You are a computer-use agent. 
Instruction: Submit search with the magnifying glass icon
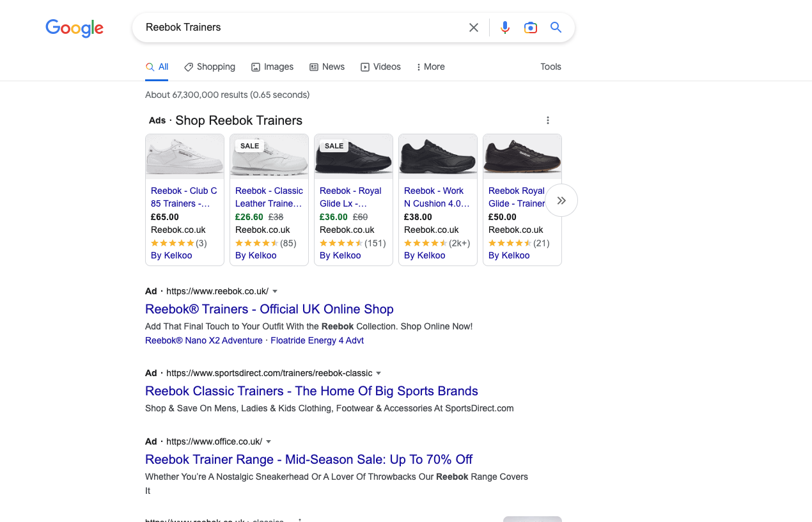tap(556, 28)
